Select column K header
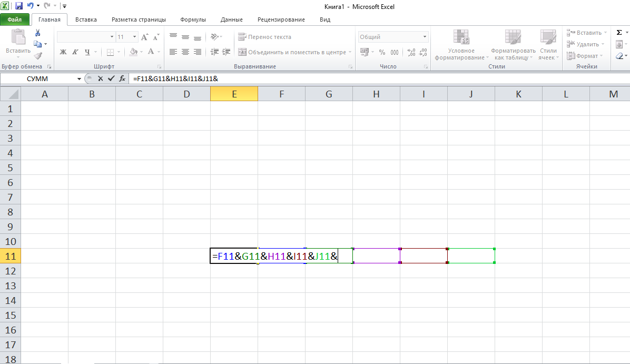630x364 pixels. click(x=518, y=94)
